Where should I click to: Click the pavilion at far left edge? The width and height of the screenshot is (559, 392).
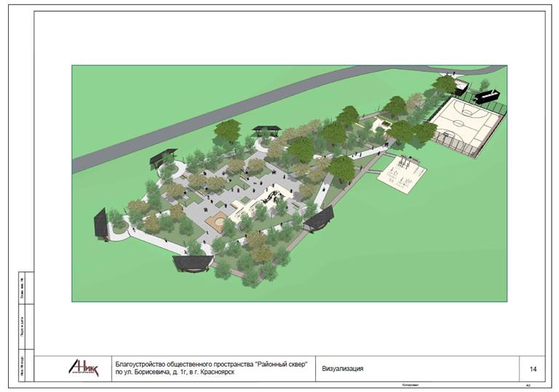click(101, 222)
